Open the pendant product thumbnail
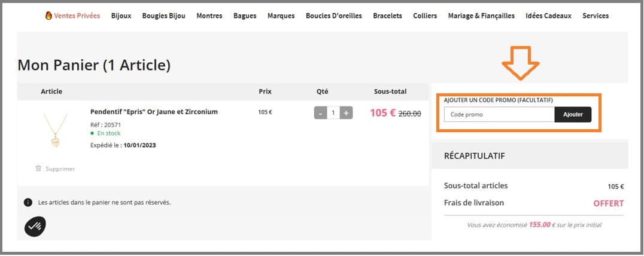This screenshot has width=644, height=256. [x=56, y=130]
